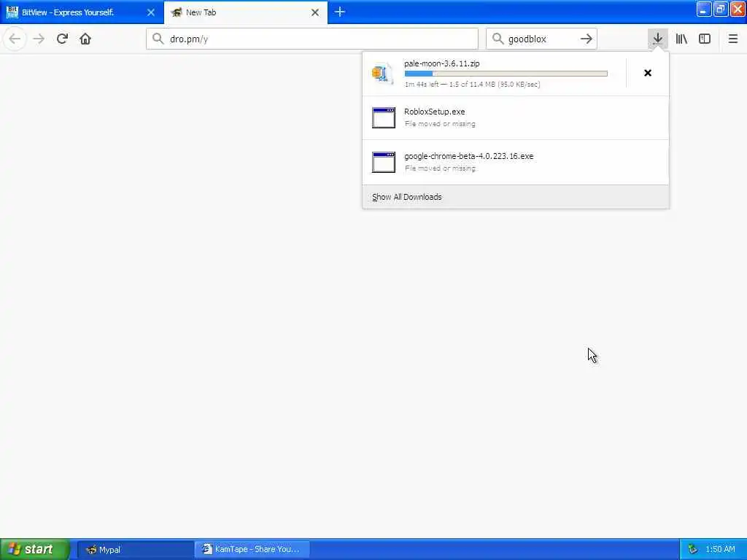Viewport: 747px width, 560px height.
Task: Select the New Tab tab
Action: 245,12
